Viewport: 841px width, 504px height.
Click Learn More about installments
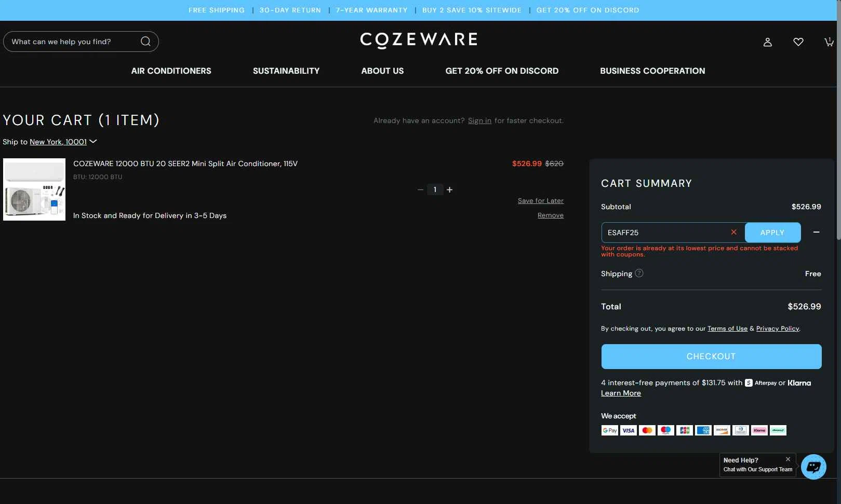[x=621, y=393]
